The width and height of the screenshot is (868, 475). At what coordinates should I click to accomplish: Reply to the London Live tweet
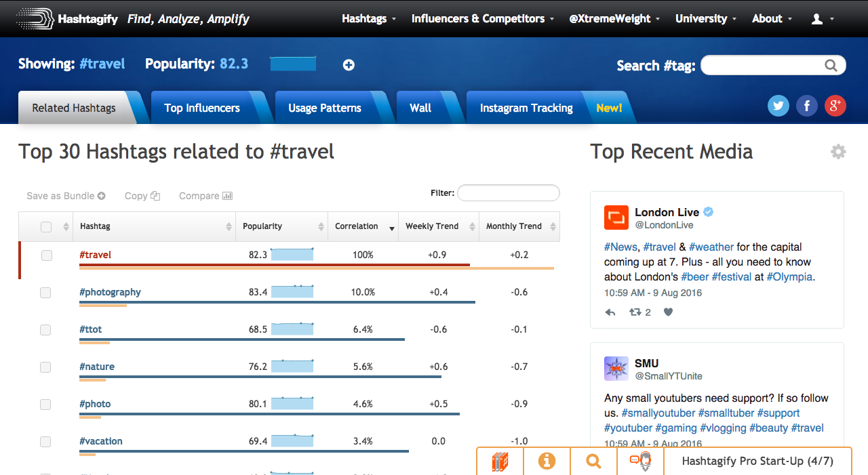(x=610, y=312)
